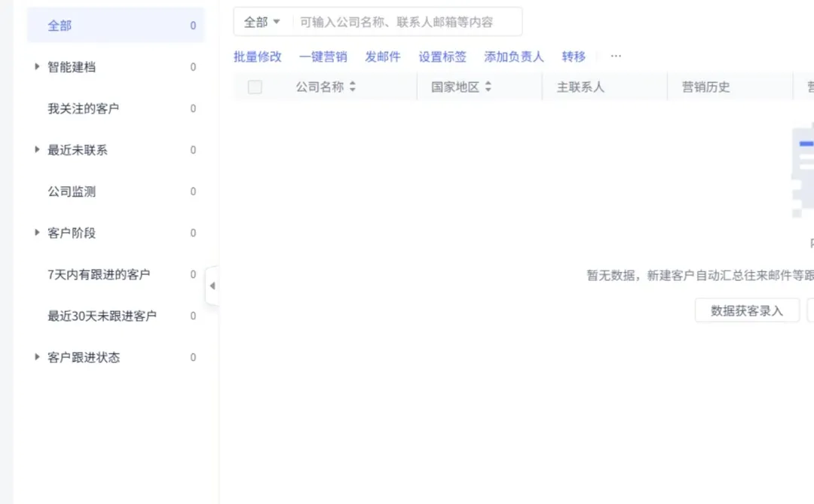
Task: Expand the 客户阶段 section
Action: 37,233
